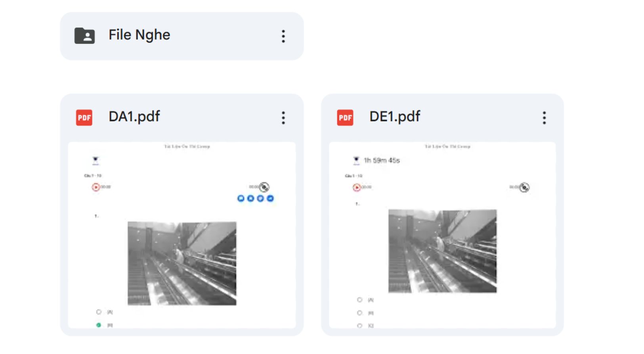Click the red play button in DA1.pdf preview
The width and height of the screenshot is (644, 354).
pyautogui.click(x=96, y=187)
